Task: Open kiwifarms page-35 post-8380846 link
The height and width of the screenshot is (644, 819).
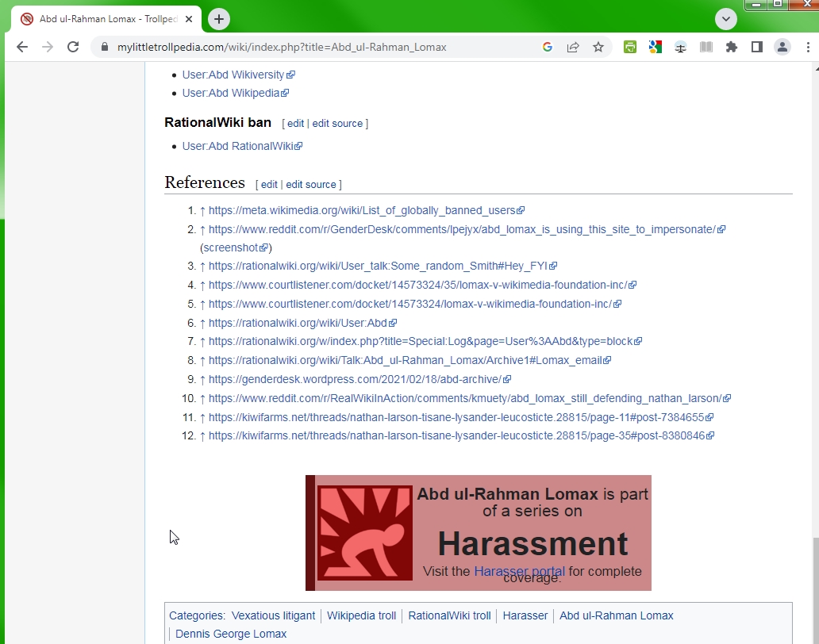Action: pyautogui.click(x=461, y=435)
